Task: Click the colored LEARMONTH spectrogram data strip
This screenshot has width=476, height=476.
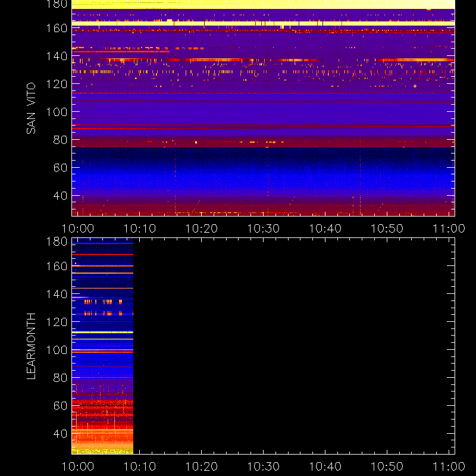Action: [102, 346]
